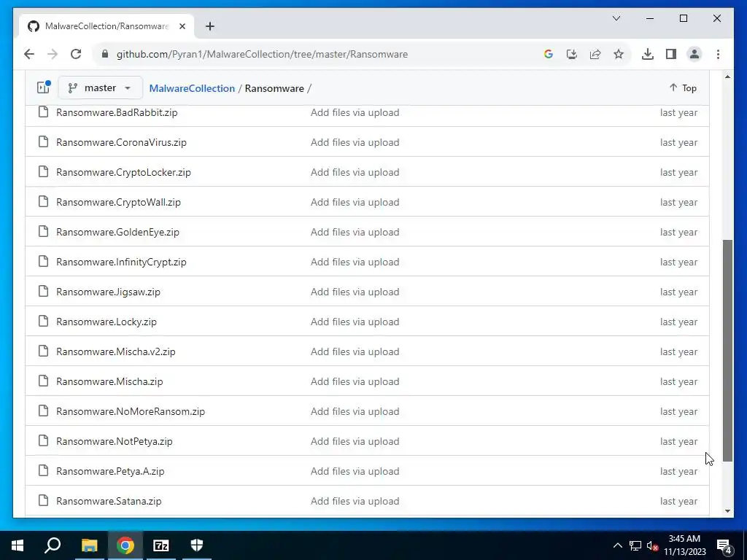Image resolution: width=747 pixels, height=560 pixels.
Task: Click 'last year' for Ransomware.Locky.zip
Action: (678, 322)
